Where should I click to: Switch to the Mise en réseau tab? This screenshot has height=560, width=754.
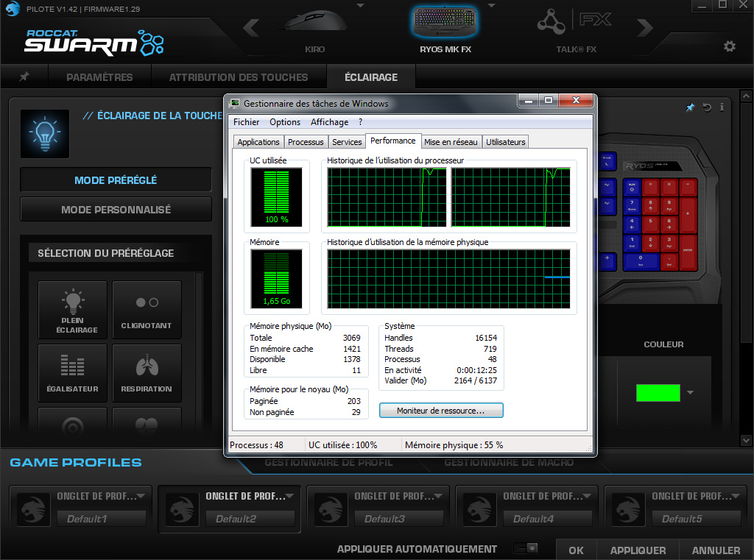(x=451, y=142)
